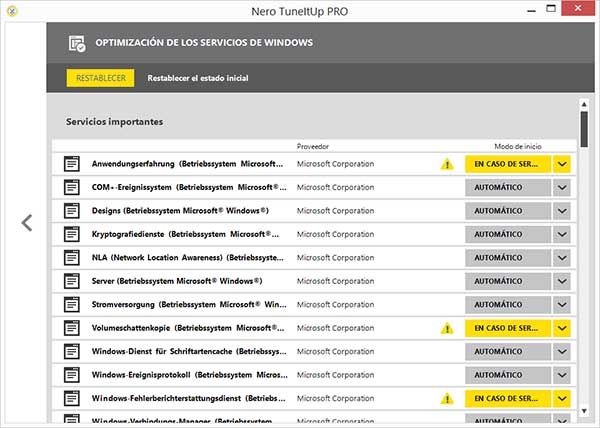Image resolution: width=600 pixels, height=428 pixels.
Task: Click the document icon for COM+-Ereignissystem
Action: click(x=72, y=187)
